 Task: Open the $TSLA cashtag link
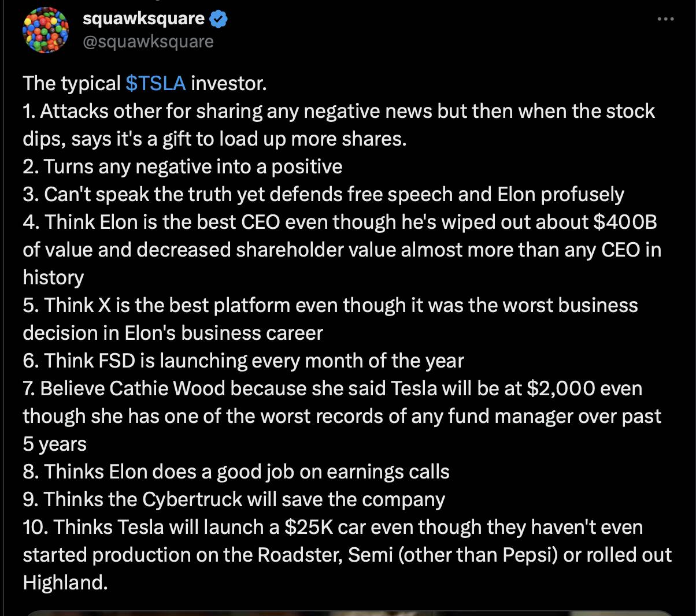[156, 84]
